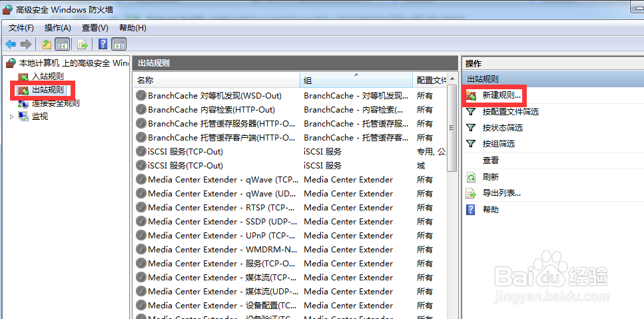Open 按配置文件筛选 filter submenu
This screenshot has height=319, width=644.
tap(510, 111)
